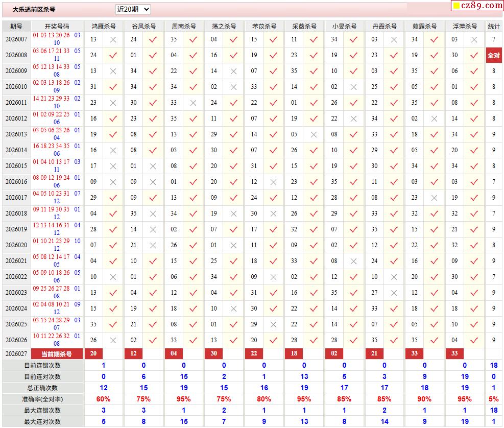Click the check mark for 谷风杀号 in period 2026007

click(x=153, y=39)
